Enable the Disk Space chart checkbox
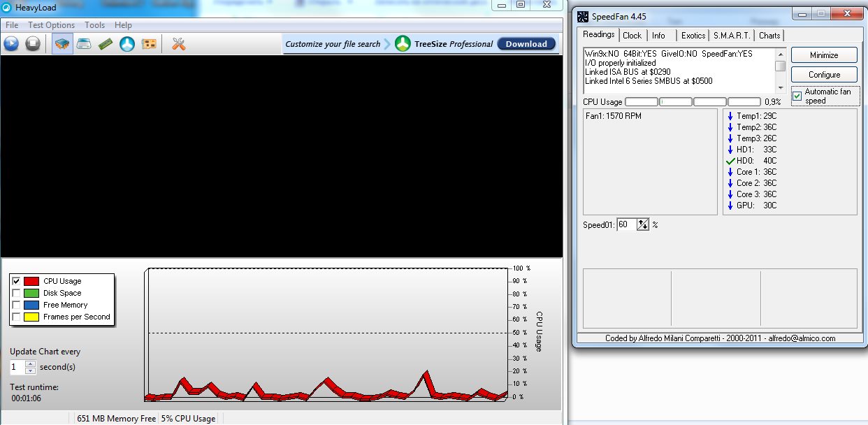 16,293
